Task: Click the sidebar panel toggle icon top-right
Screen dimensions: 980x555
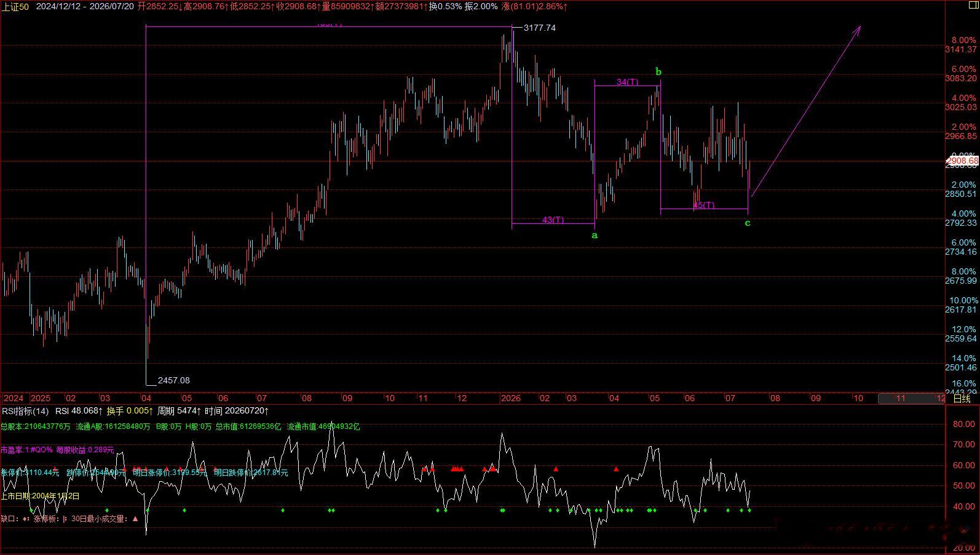Action: 973,5
